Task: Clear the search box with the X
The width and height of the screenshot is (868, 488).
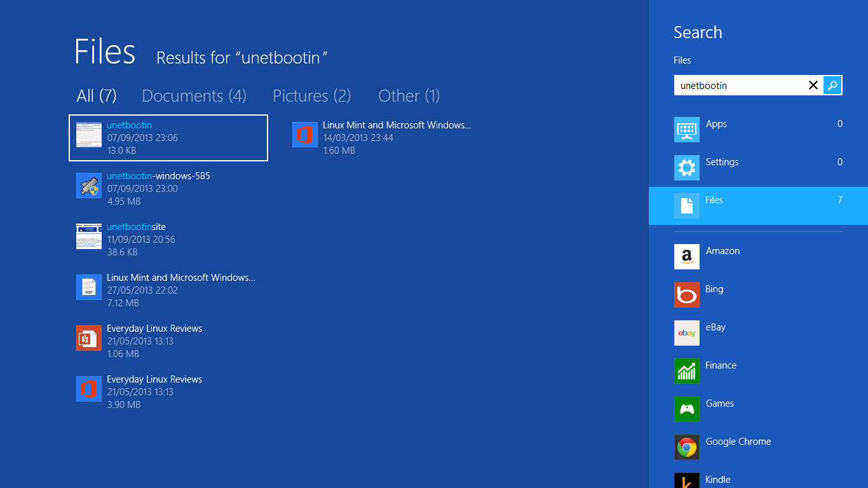Action: [813, 85]
